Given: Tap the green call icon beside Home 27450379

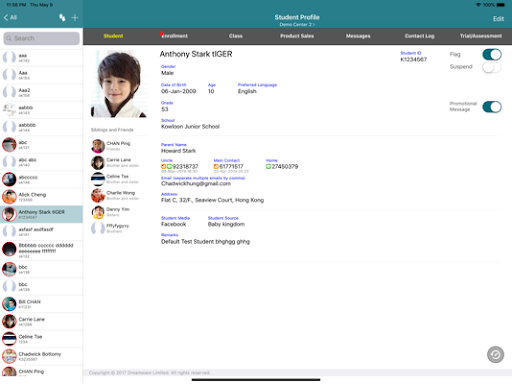Looking at the screenshot, I should 268,166.
